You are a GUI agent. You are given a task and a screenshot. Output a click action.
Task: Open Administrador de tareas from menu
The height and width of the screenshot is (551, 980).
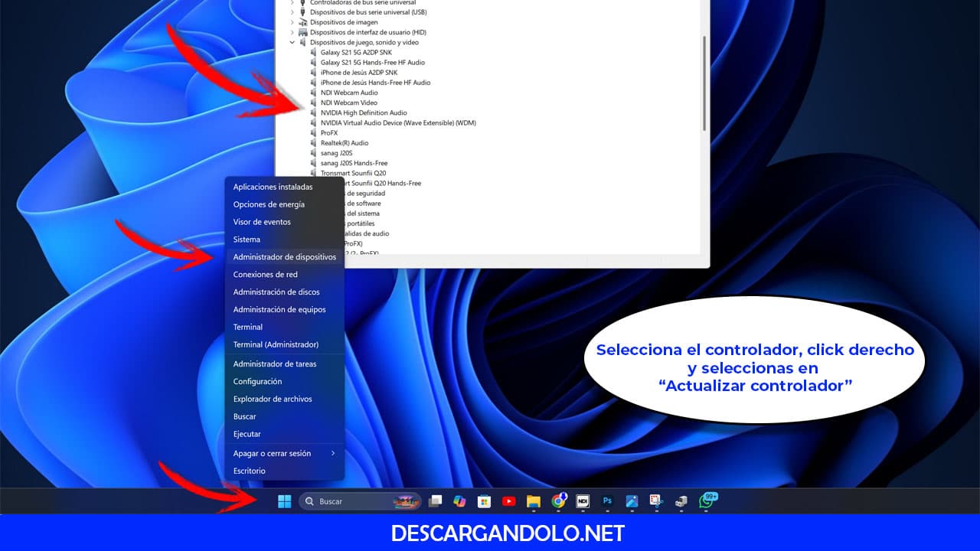click(x=274, y=364)
